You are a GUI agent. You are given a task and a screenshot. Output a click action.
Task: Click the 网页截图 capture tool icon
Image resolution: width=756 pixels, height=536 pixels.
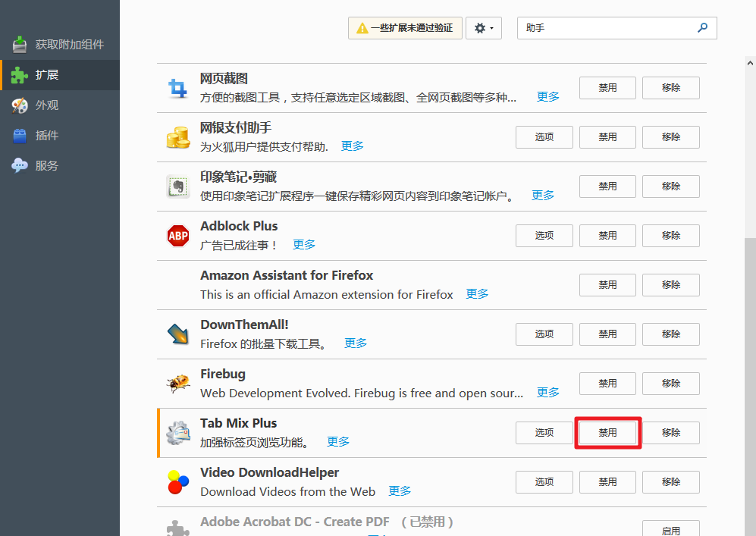coord(177,87)
